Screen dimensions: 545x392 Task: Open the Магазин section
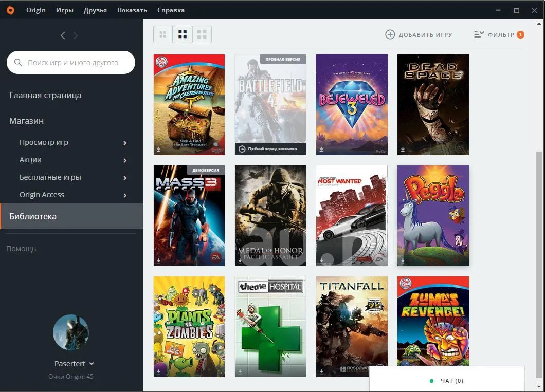pyautogui.click(x=26, y=121)
